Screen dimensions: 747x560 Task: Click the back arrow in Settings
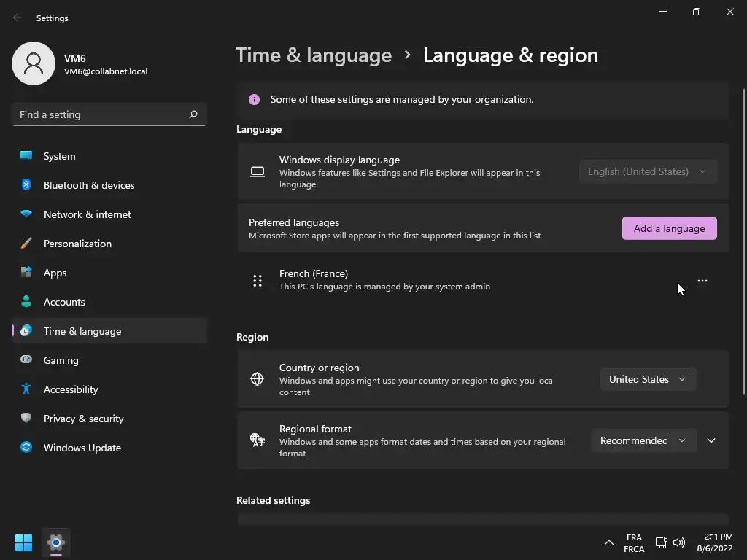(x=18, y=17)
